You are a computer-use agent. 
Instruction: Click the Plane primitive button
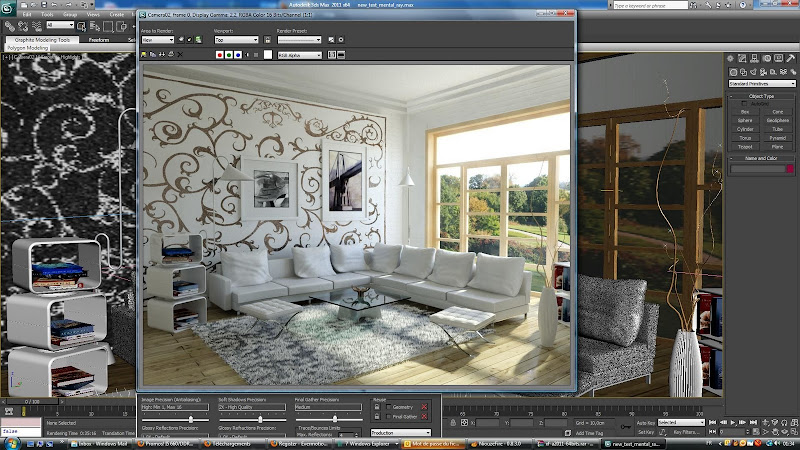[778, 146]
